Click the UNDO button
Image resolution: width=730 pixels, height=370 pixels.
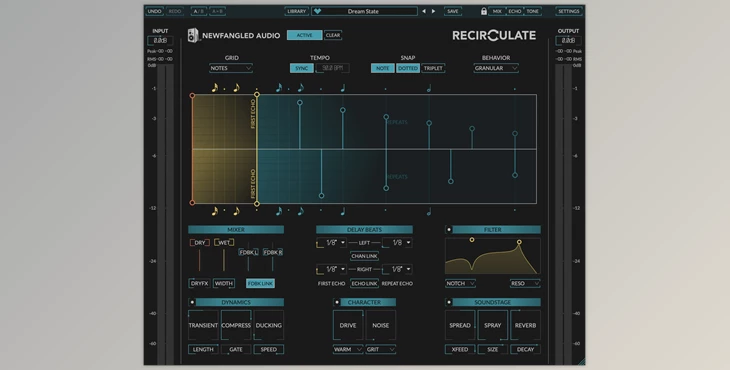click(154, 11)
